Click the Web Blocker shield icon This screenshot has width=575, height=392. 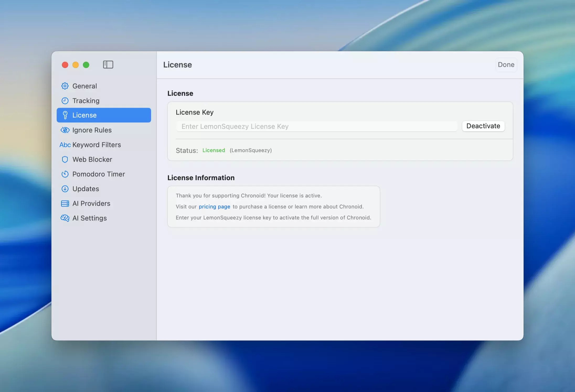[x=65, y=159]
